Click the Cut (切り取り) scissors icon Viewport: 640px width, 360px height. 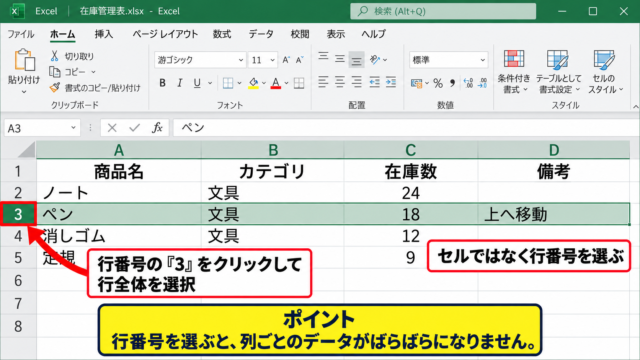tap(54, 56)
